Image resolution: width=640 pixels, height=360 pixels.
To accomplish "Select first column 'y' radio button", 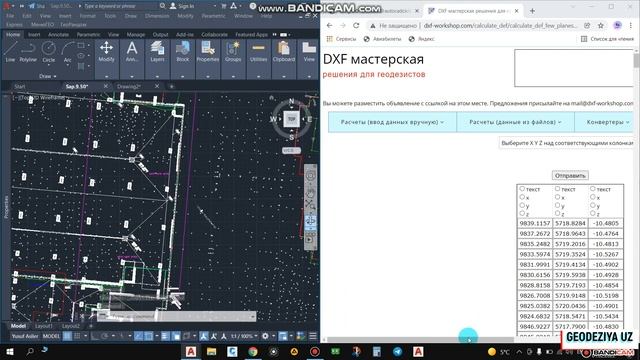I will 522,205.
